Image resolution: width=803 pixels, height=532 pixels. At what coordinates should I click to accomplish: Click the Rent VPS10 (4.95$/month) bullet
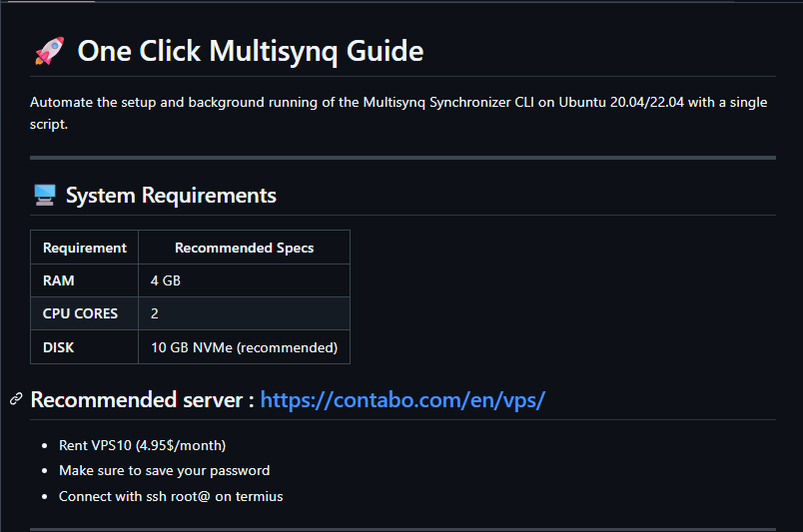pyautogui.click(x=143, y=445)
